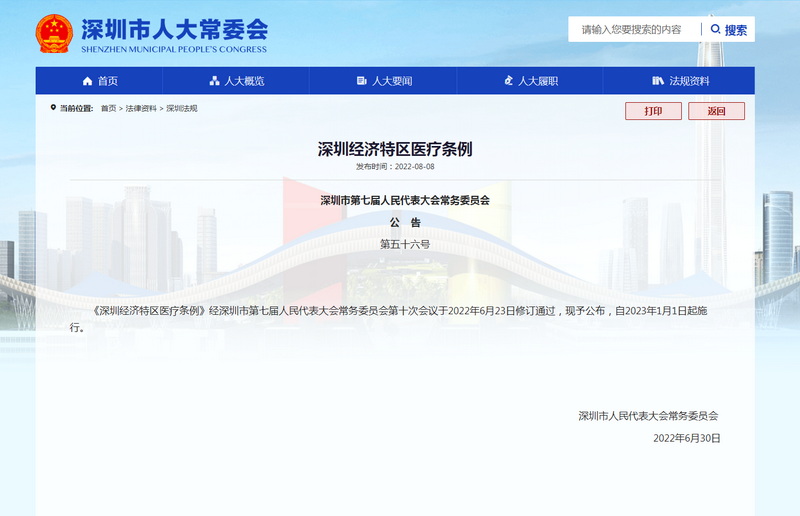This screenshot has width=800, height=516.
Task: Go to the 人大要闻 navigation item
Action: pos(392,81)
